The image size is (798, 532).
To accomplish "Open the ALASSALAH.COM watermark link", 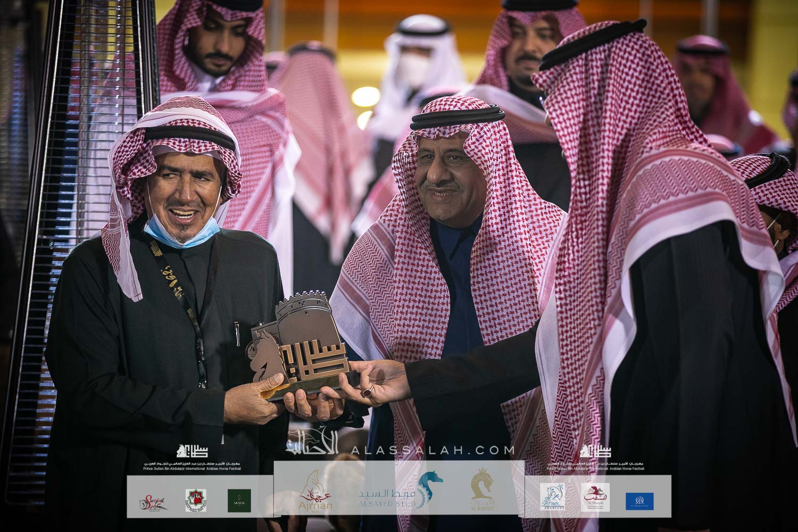I will pos(433,451).
